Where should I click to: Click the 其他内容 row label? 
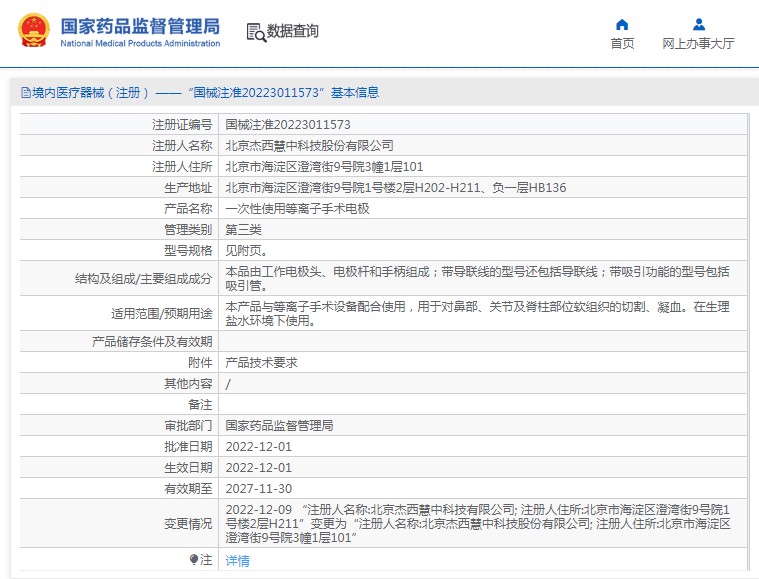pos(188,384)
